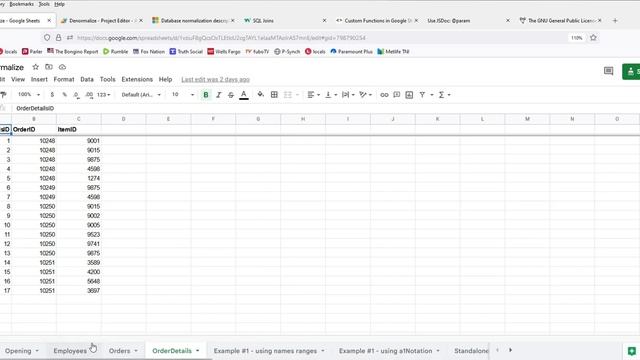Screen dimensions: 640x360
Task: Click the merge cells icon
Action: [288, 95]
